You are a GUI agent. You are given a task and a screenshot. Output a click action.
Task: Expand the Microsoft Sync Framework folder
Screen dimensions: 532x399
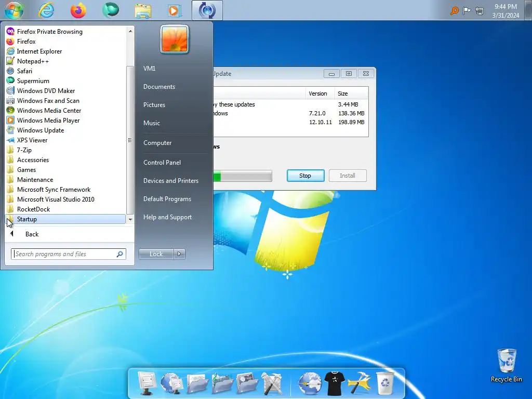point(65,189)
